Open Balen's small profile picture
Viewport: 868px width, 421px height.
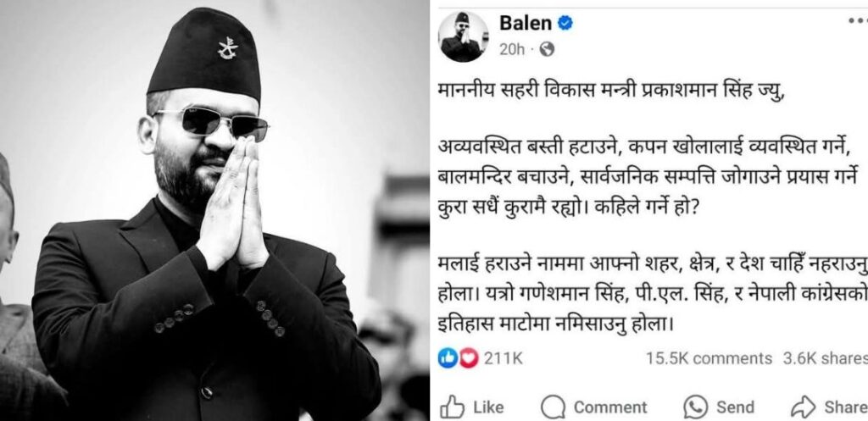(464, 36)
